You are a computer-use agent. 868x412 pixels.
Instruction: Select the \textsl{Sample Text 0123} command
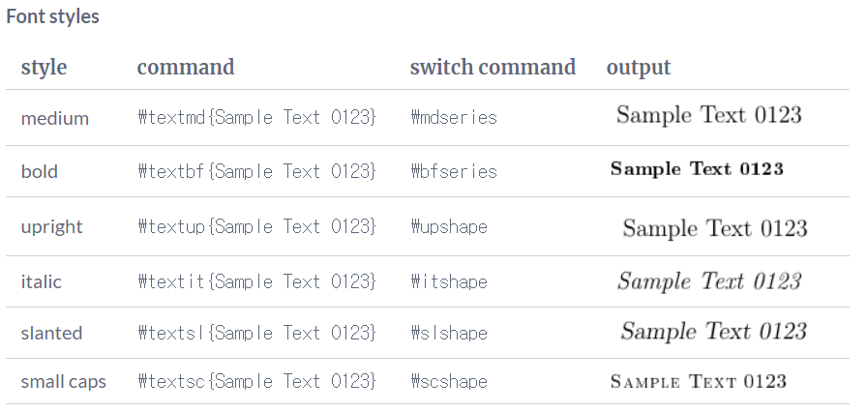pyautogui.click(x=256, y=333)
